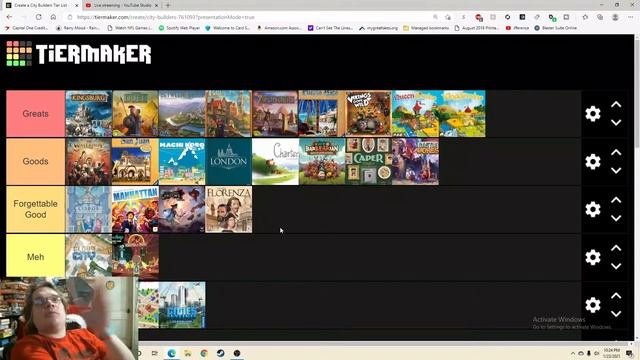This screenshot has height=360, width=640.
Task: Open browser zoom icon in address bar
Action: pos(436,17)
